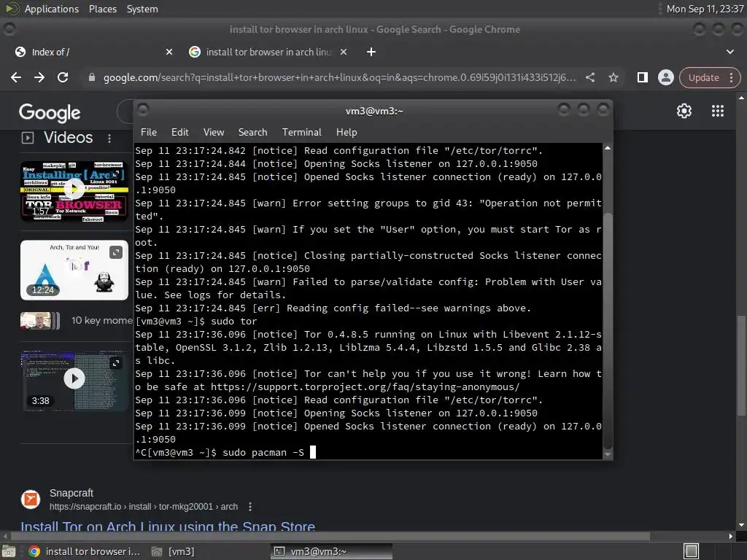Share this page using the share icon

589,77
